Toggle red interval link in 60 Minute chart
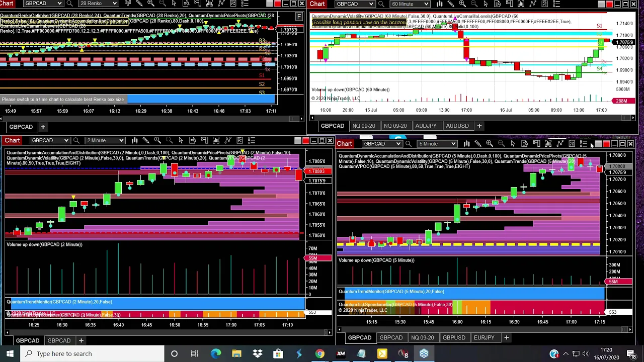Viewport: 644px width, 362px height. click(609, 4)
